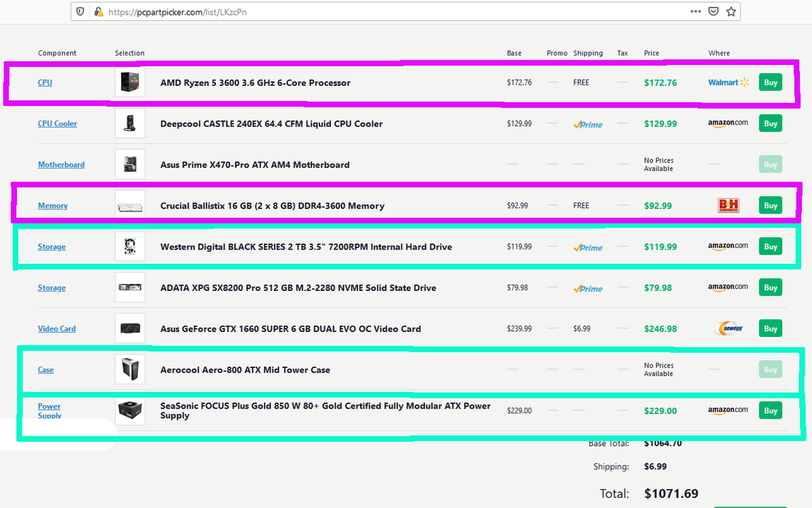Click the Prime badge for Deepcool cooler
This screenshot has height=508, width=812.
point(588,124)
